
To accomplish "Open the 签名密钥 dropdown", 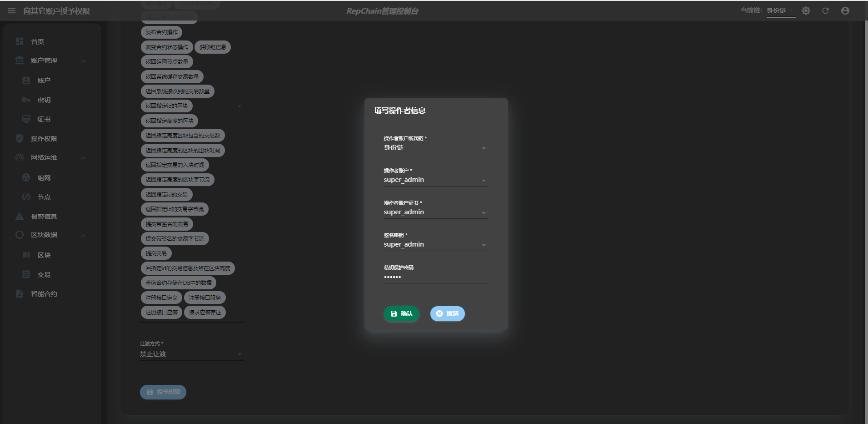I will pyautogui.click(x=436, y=244).
